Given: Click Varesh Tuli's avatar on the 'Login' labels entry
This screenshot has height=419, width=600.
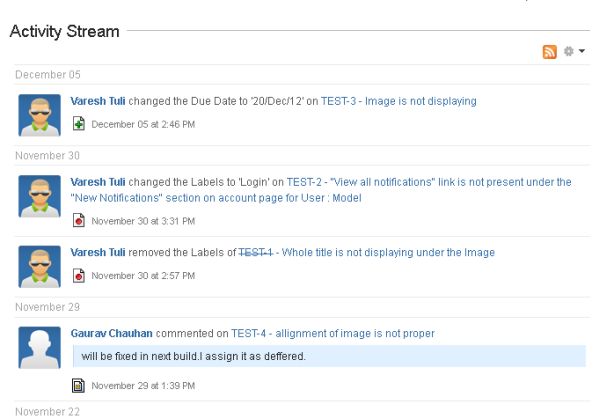Looking at the screenshot, I should [x=39, y=196].
